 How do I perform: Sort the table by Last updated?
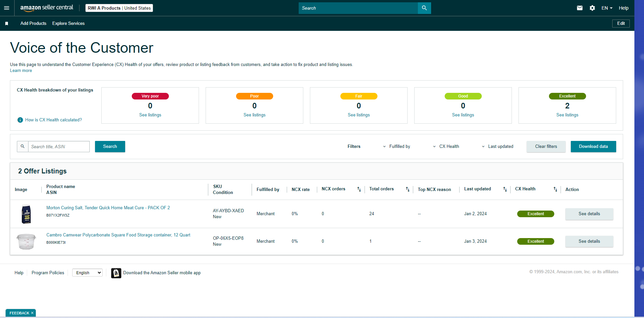point(505,189)
